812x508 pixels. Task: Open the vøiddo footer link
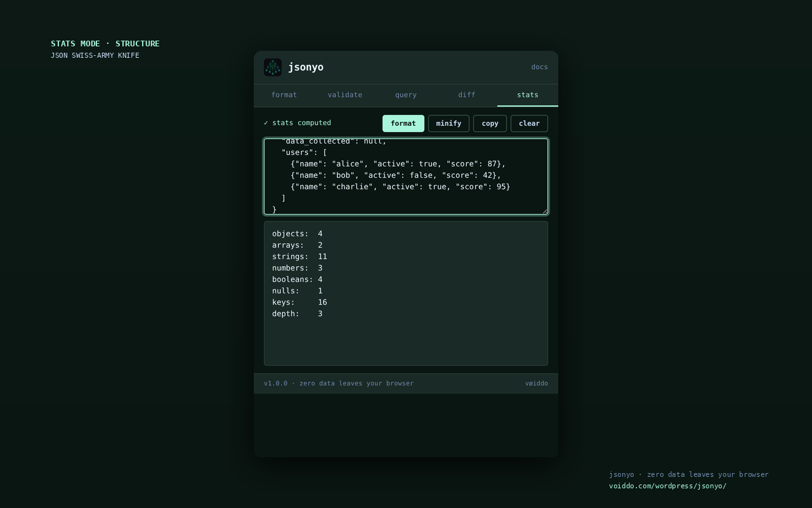tap(537, 384)
